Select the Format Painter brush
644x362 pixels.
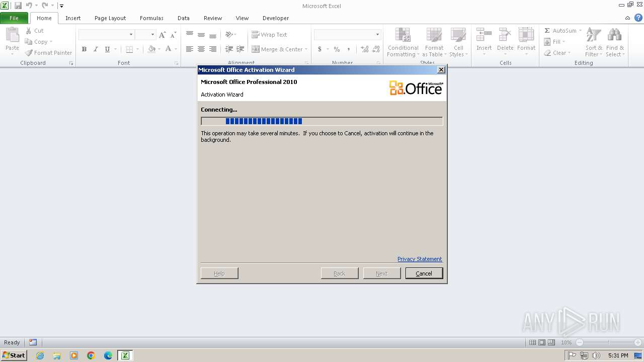click(29, 53)
